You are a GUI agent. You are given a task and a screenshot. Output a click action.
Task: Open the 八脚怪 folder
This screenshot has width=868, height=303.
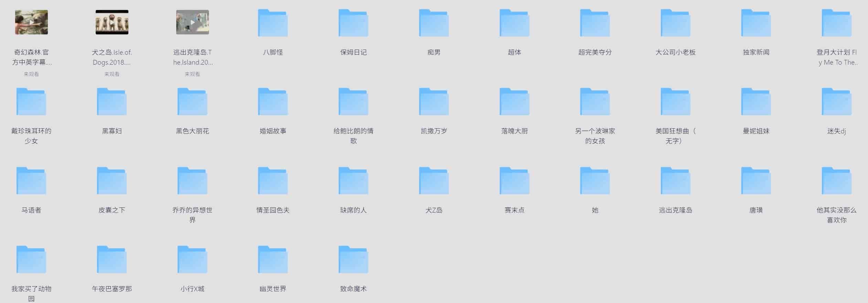pos(273,23)
